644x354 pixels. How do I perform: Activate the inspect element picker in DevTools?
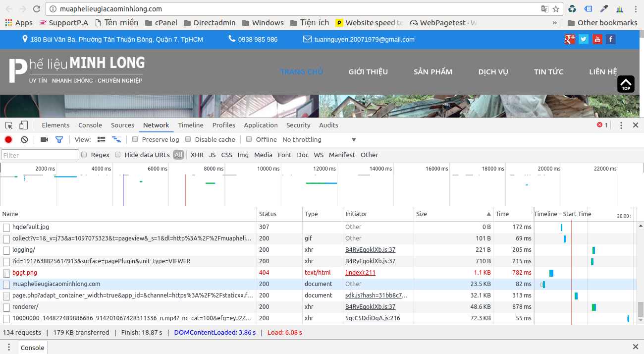[x=9, y=125]
